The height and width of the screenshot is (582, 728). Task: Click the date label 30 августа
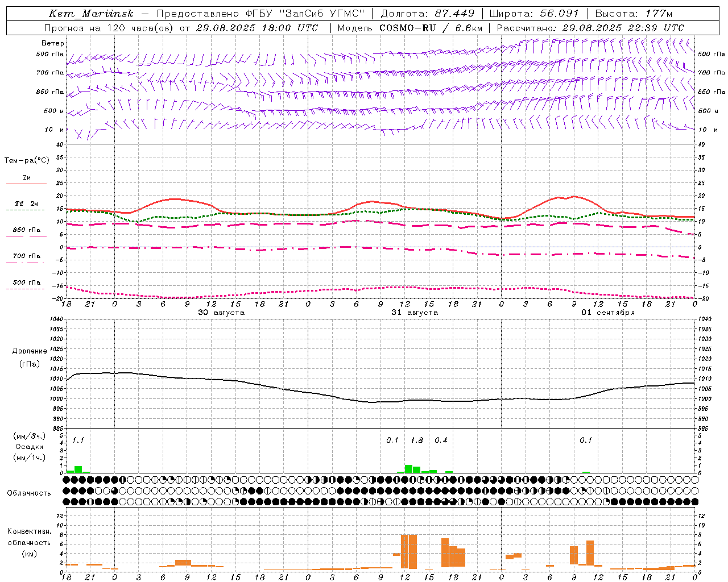[x=221, y=313]
